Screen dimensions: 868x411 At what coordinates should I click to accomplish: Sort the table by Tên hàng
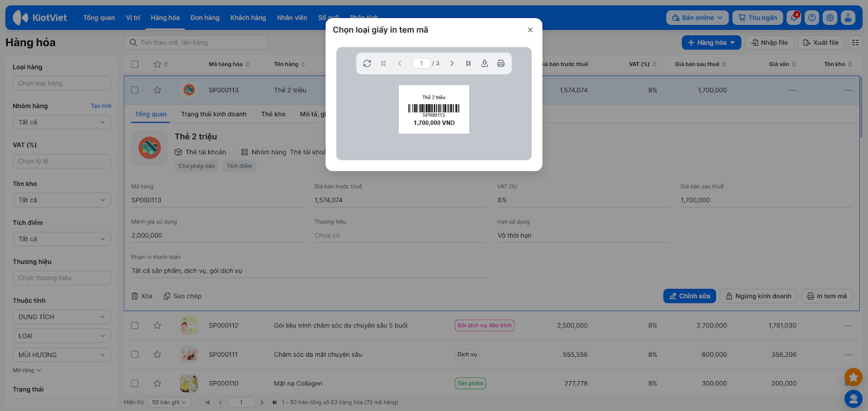[289, 64]
